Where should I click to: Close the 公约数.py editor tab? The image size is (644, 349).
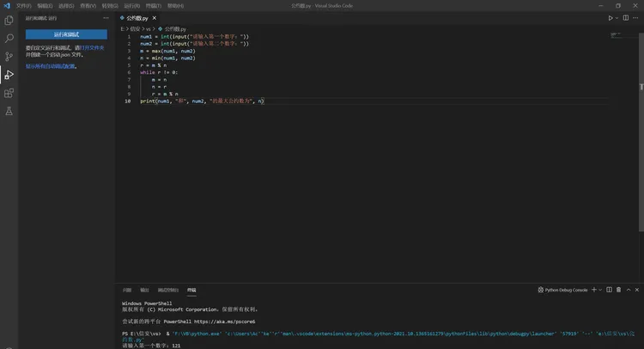pos(155,18)
